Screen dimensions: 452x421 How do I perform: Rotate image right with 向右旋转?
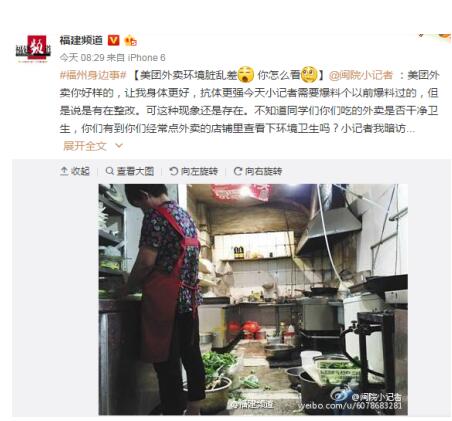point(258,171)
